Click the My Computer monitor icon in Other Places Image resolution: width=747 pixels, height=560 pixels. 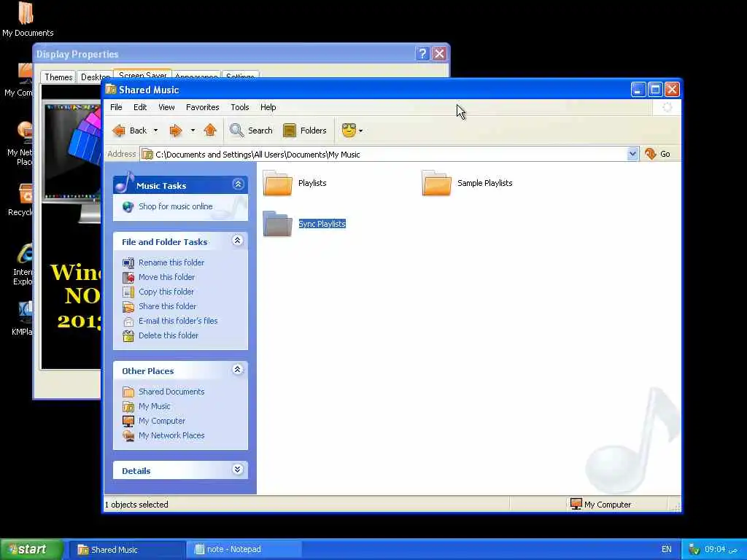(x=128, y=421)
